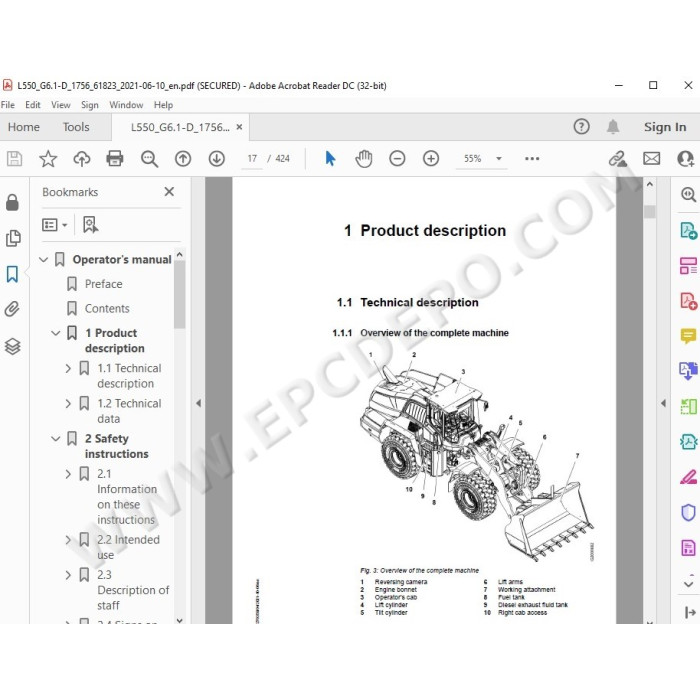Share a link to this file icon
The height and width of the screenshot is (700, 700).
[617, 158]
